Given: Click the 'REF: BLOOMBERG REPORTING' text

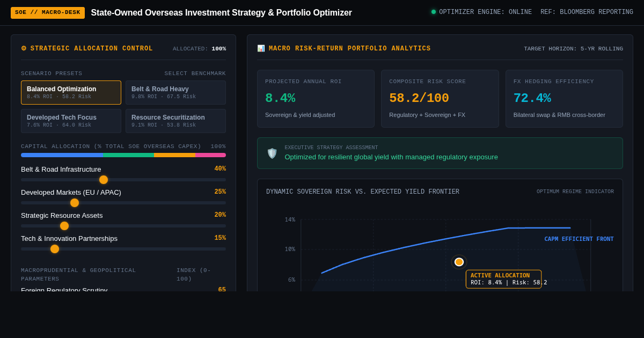Looking at the screenshot, I should [x=587, y=12].
